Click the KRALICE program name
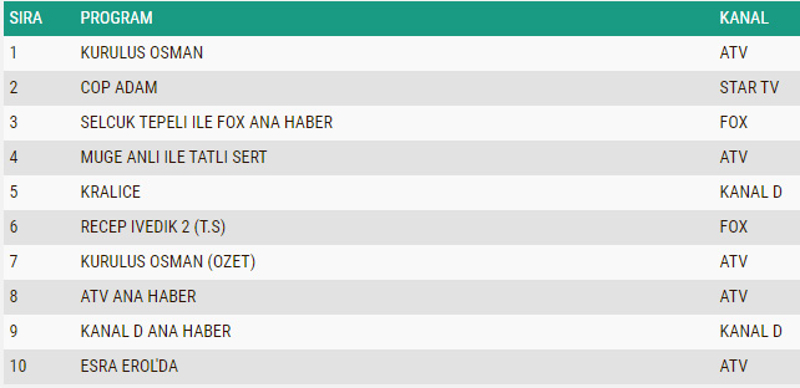Image resolution: width=800 pixels, height=388 pixels. point(110,191)
